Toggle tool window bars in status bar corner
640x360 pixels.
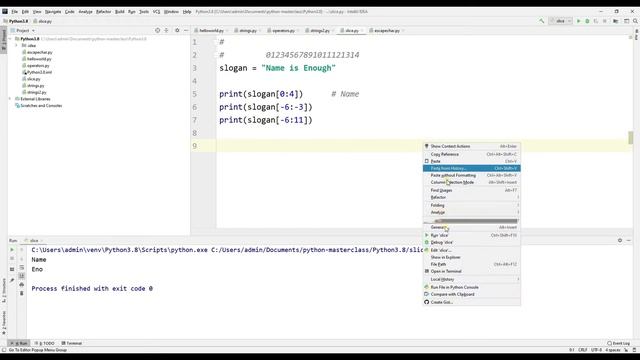4,350
